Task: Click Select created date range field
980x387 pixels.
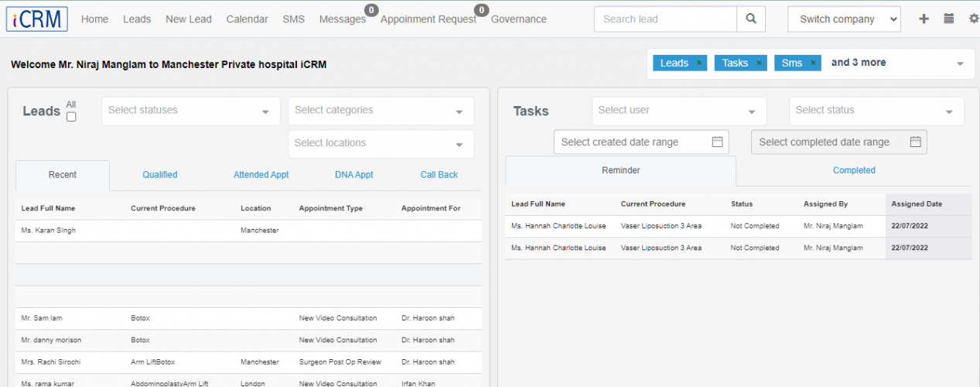Action: 641,142
